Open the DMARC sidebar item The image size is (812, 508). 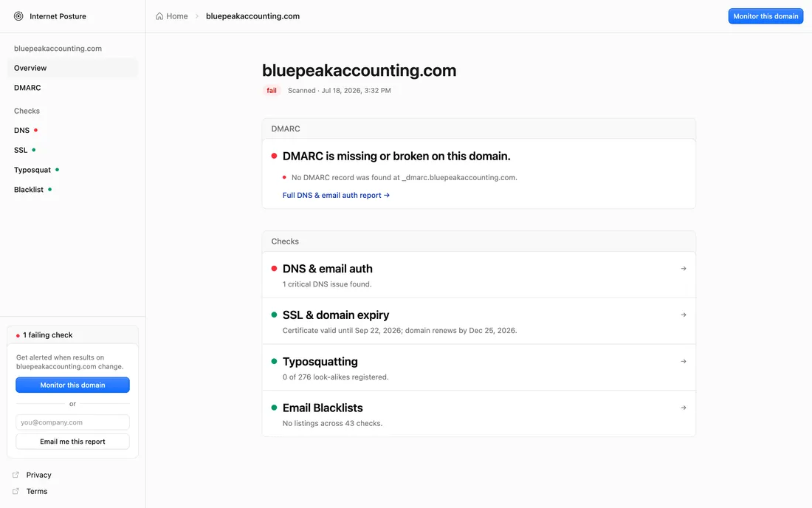[x=72, y=88]
